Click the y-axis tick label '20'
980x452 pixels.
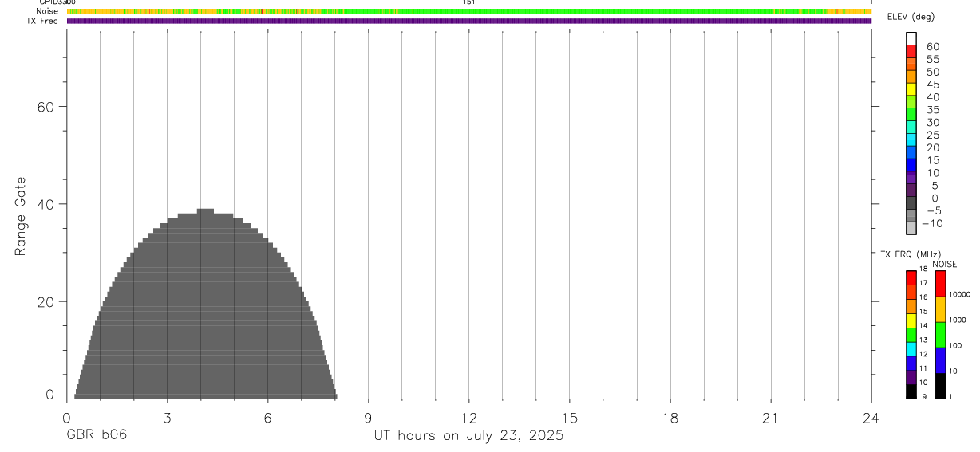point(45,302)
